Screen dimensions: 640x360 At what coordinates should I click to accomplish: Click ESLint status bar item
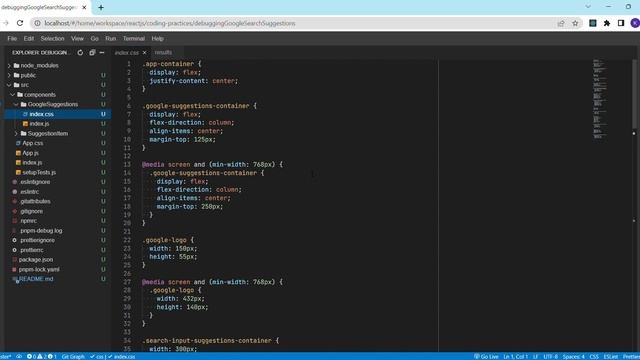(x=611, y=356)
